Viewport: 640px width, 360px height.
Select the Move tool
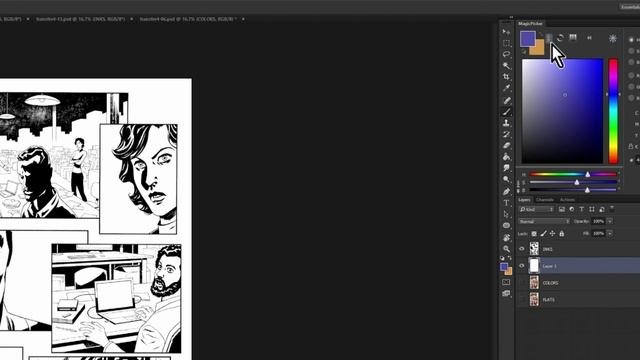(x=506, y=32)
